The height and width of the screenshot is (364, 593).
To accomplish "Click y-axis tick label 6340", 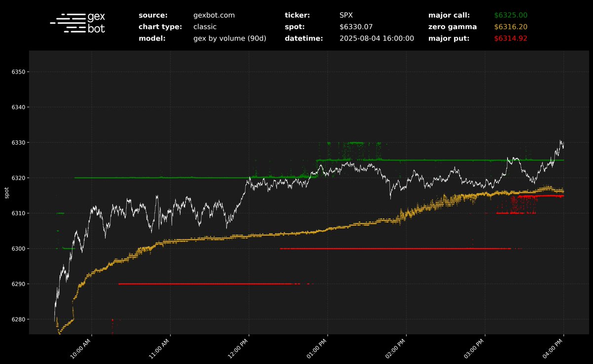I will 18,107.
